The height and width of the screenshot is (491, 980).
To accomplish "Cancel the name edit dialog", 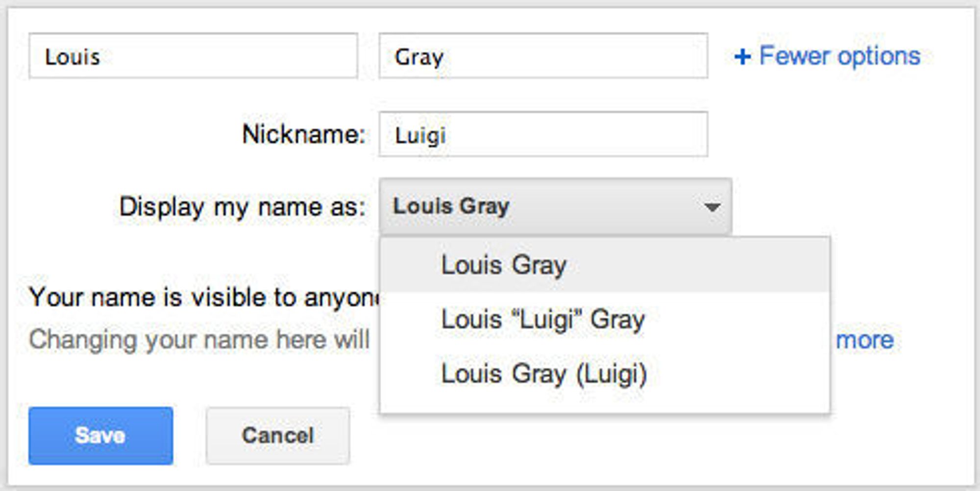I will pyautogui.click(x=278, y=436).
